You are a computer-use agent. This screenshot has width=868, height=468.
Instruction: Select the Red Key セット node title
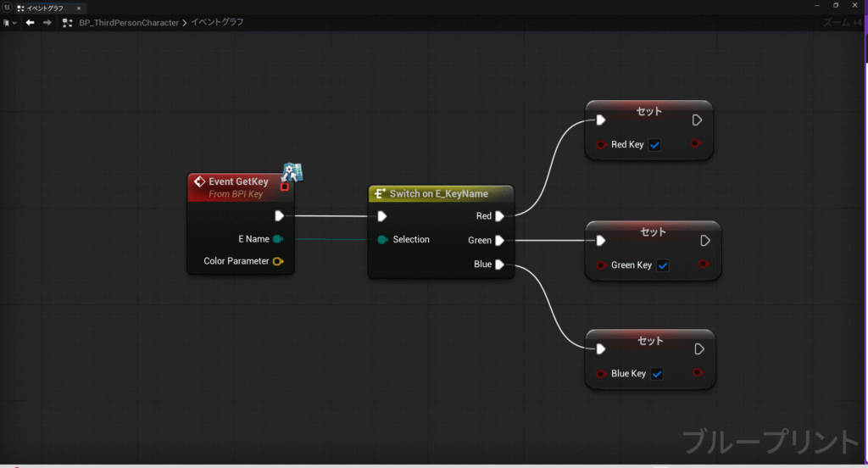648,112
